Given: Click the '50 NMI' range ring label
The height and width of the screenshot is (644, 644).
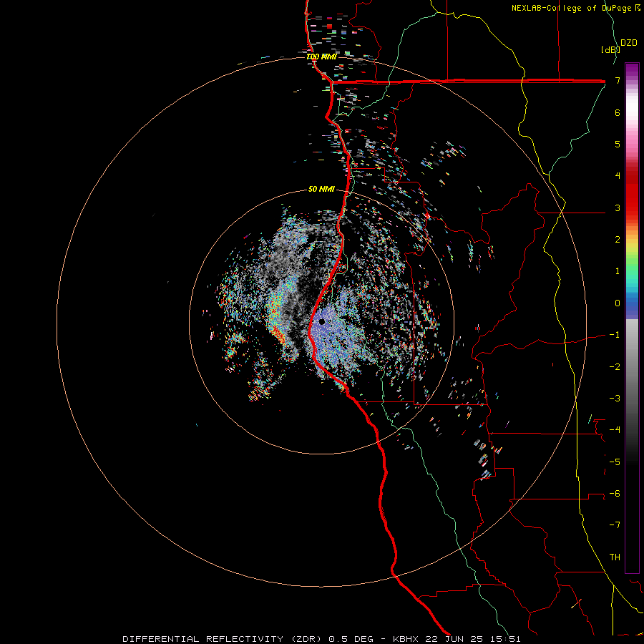Looking at the screenshot, I should tap(321, 189).
